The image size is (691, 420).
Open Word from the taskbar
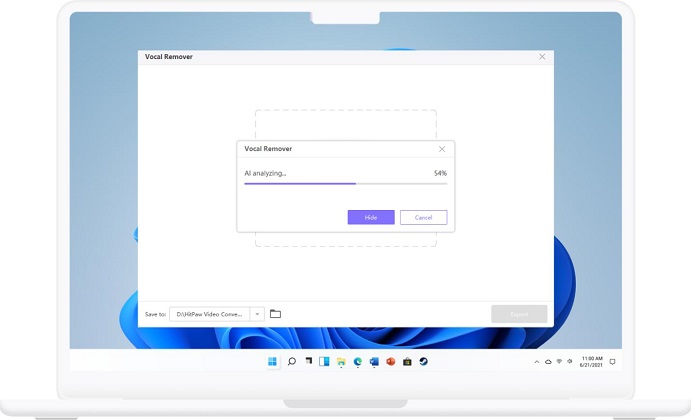pyautogui.click(x=374, y=361)
